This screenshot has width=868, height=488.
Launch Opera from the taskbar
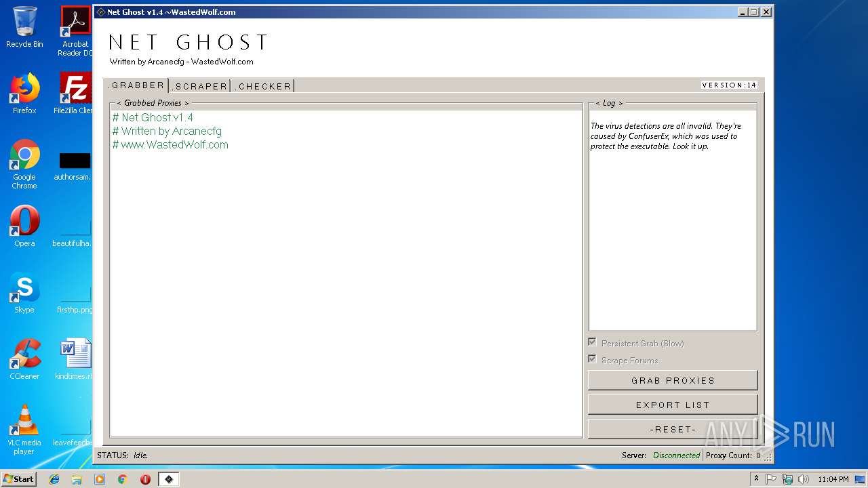coord(145,479)
